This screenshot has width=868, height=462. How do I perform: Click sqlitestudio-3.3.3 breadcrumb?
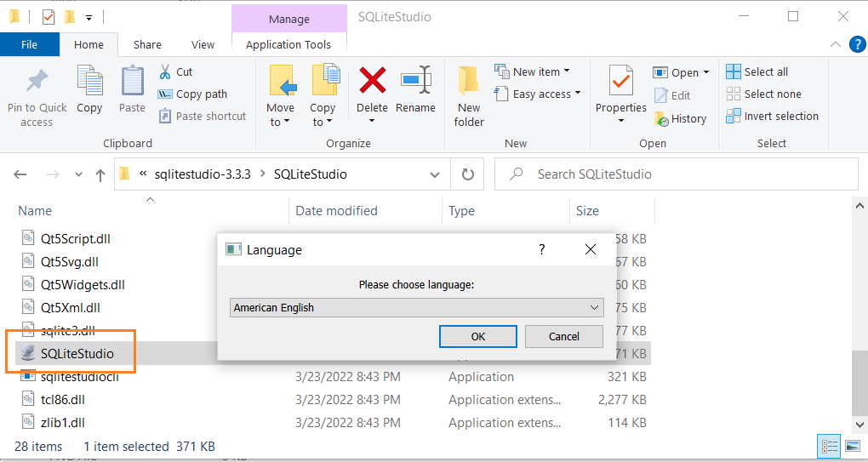tap(203, 174)
